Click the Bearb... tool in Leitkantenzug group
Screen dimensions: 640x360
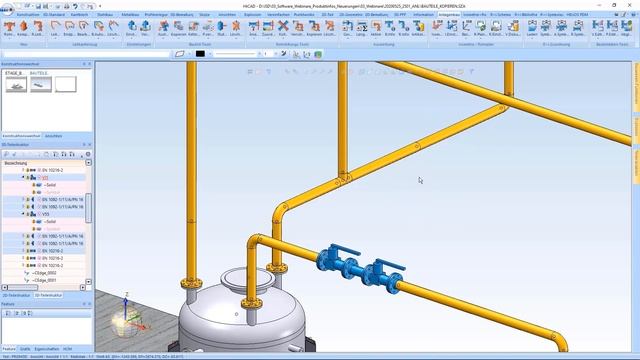point(84,28)
